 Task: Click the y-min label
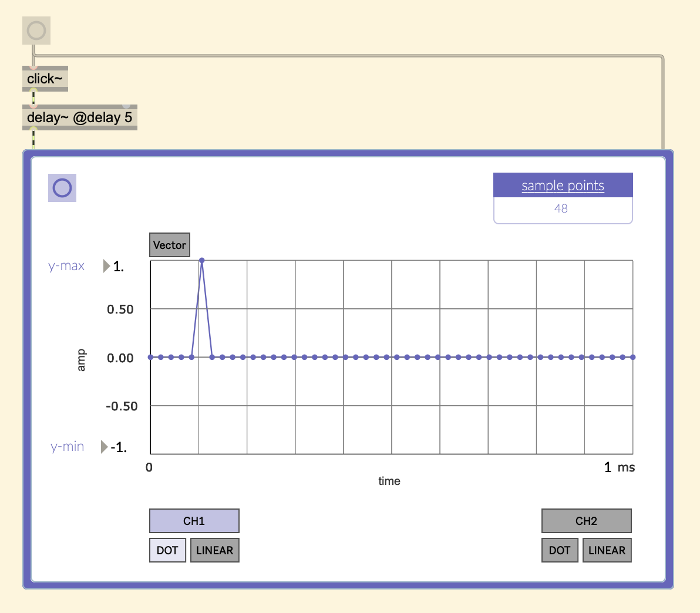point(67,446)
